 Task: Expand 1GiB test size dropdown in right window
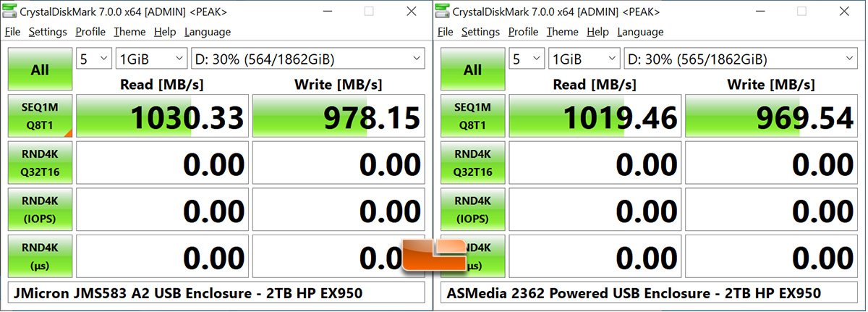[x=584, y=59]
